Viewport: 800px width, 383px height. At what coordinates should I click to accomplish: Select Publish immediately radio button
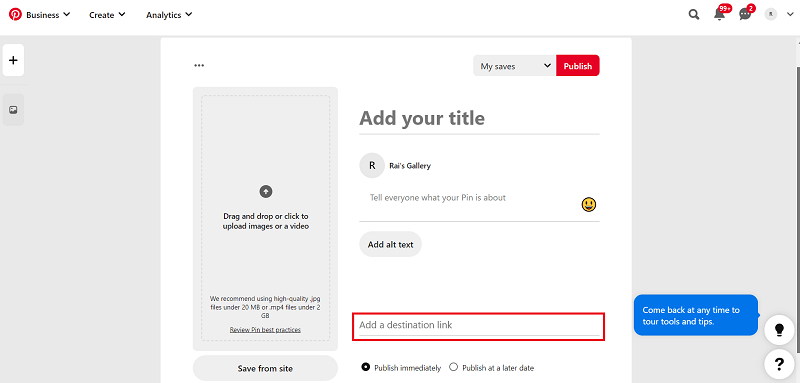[365, 367]
